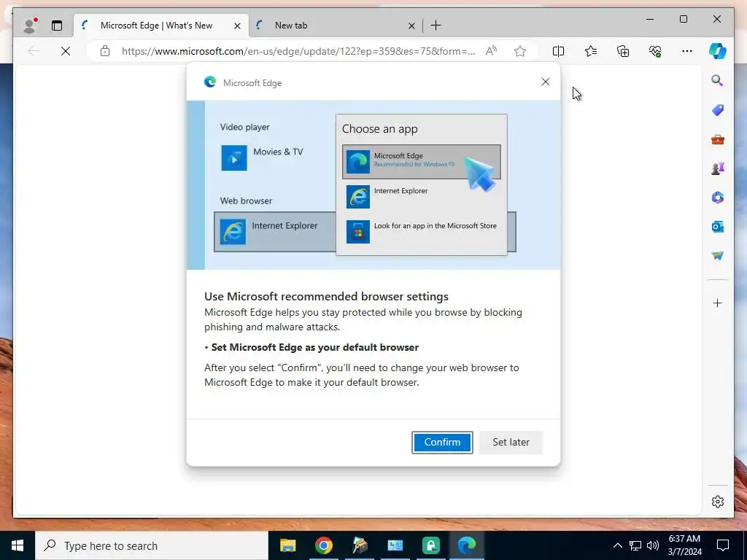Open the tab actions menu icon
This screenshot has height=560, width=747.
point(57,26)
